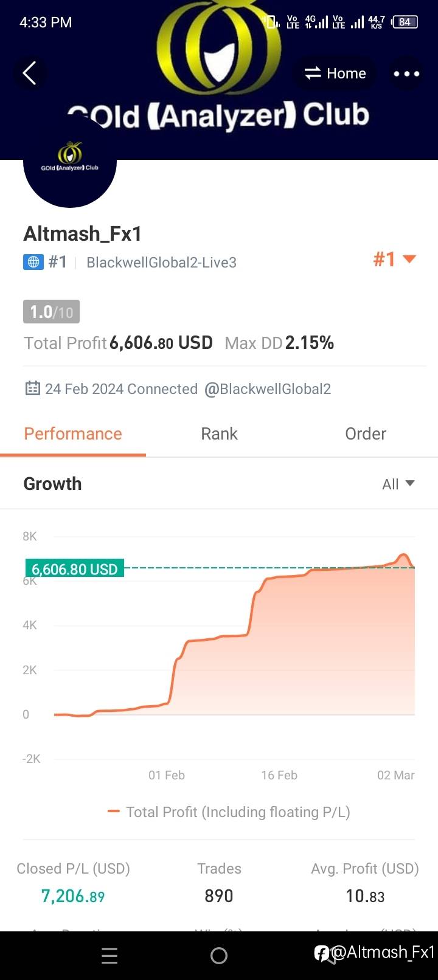Tap the 1.0/10 rating badge

(51, 312)
